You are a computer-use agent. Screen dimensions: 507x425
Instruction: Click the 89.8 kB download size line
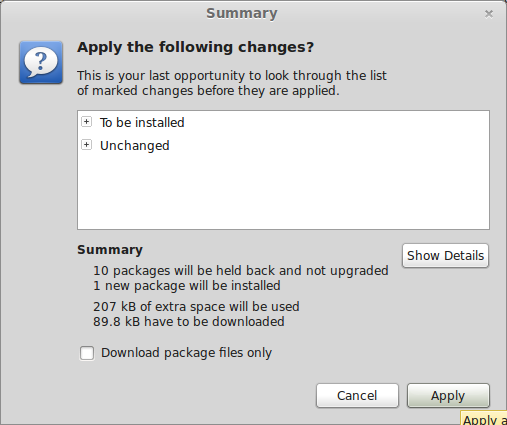(189, 322)
